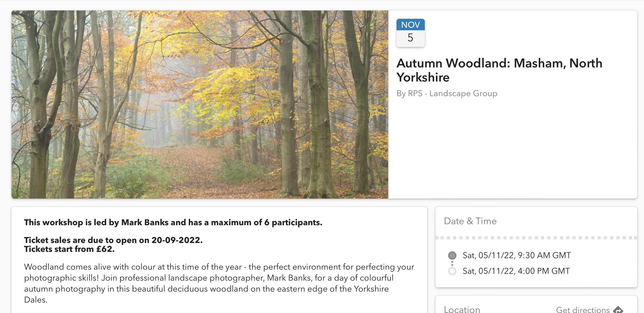Click the Woodland comes alive description paragraph
The image size is (644, 313).
(x=219, y=283)
